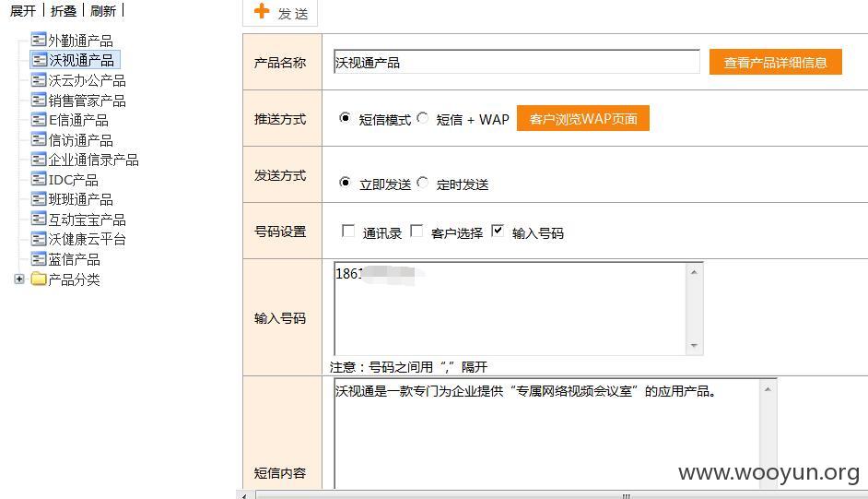Click the 产品分类 folder icon
The image size is (868, 499).
(x=38, y=279)
